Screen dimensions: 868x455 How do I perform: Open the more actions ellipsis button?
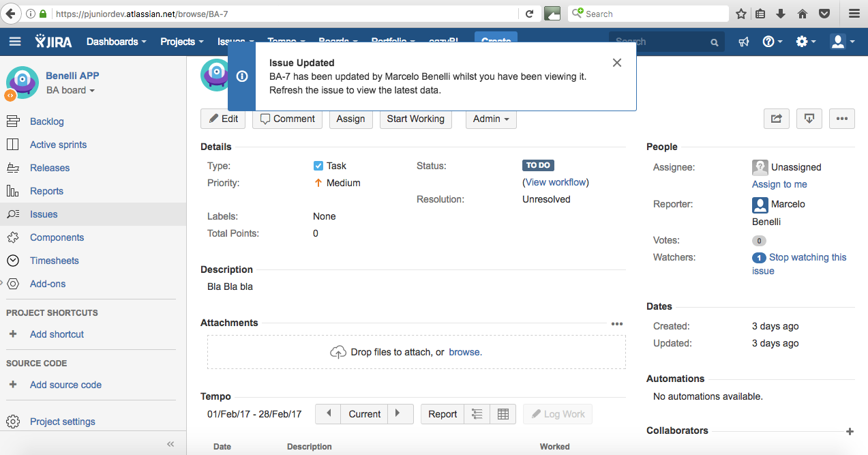(842, 119)
